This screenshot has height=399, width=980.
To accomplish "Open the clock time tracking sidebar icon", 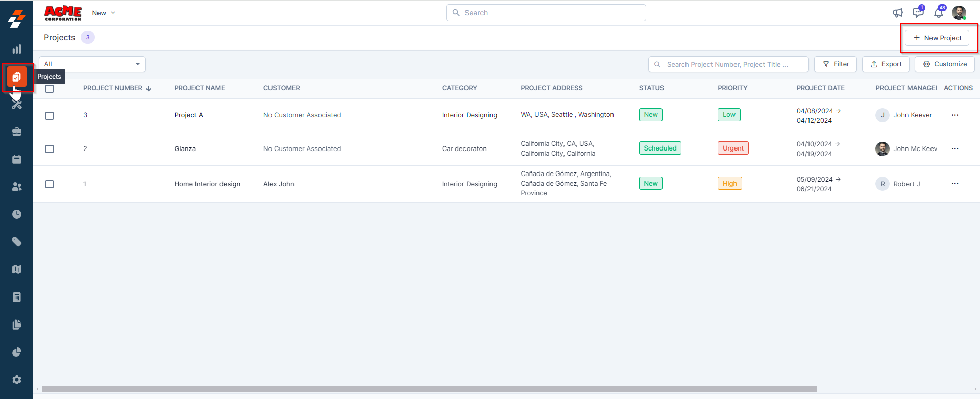I will click(17, 214).
